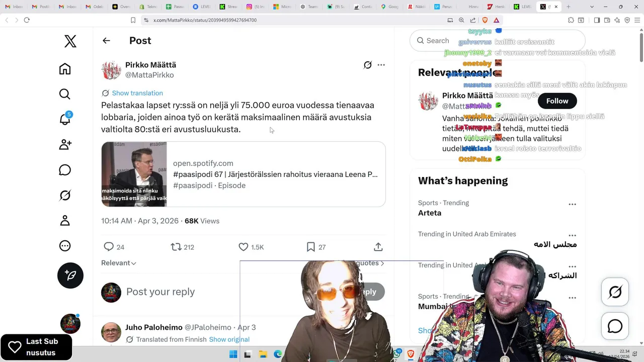
Task: Compose a new post with feather button
Action: pos(70,276)
